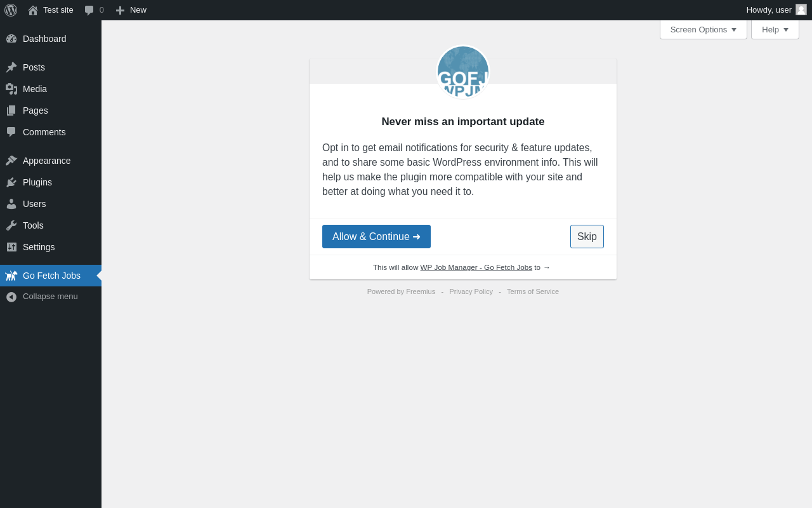Click the Go Fetch Jobs dog icon

click(11, 276)
